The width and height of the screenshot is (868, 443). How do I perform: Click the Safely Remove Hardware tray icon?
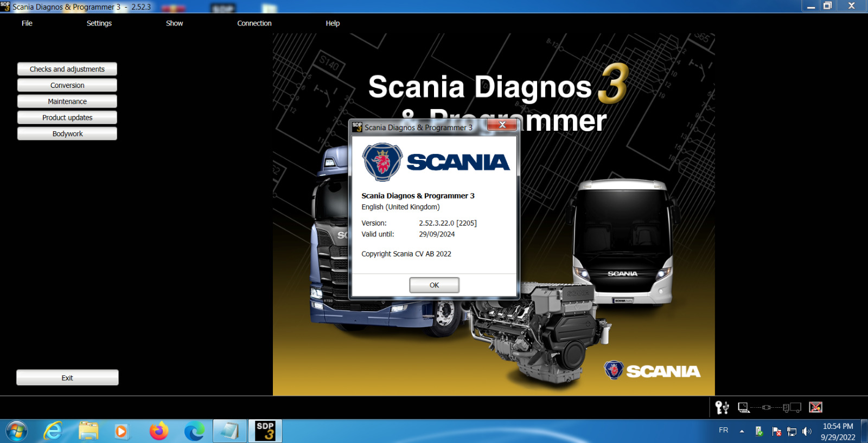point(759,432)
